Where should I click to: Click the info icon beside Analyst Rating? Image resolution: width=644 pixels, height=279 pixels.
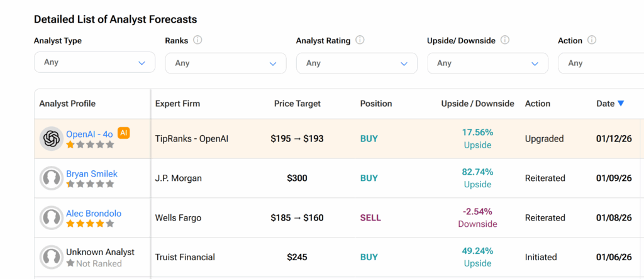click(360, 40)
